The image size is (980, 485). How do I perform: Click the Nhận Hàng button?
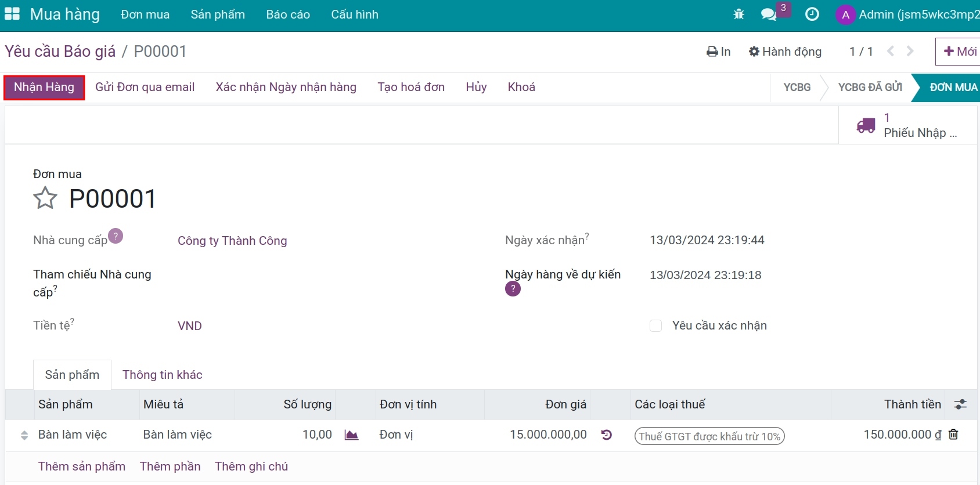point(44,88)
